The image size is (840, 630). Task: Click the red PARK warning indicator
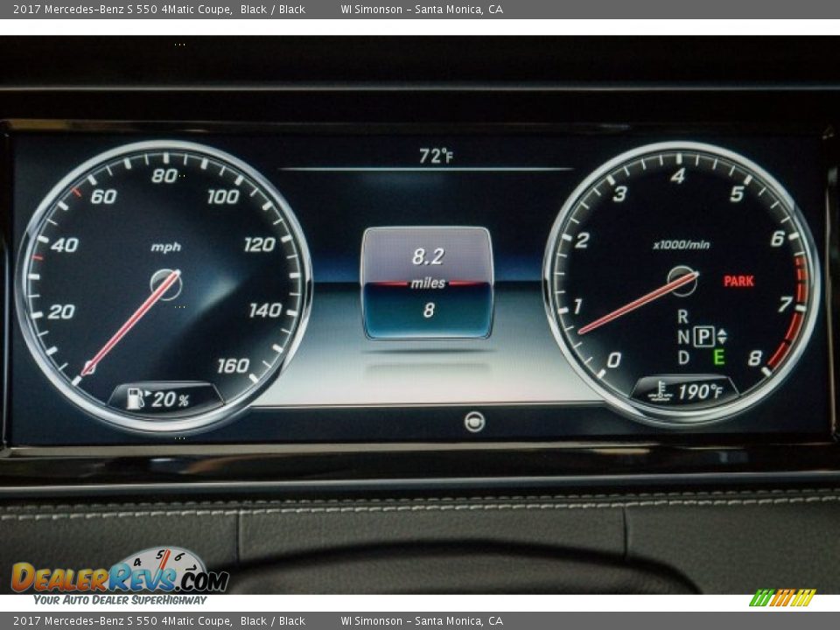point(738,281)
